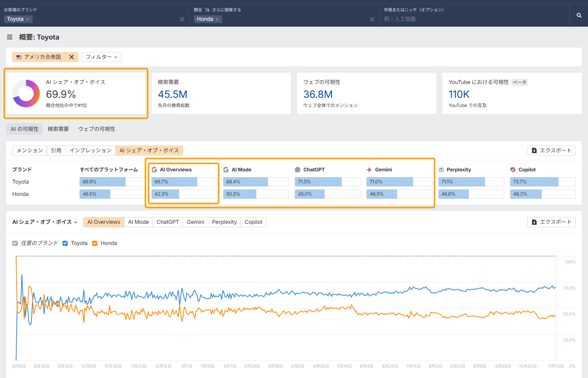Open the アメリカ合衆国 country selector
Screen dimensions: 588x378
[39, 57]
